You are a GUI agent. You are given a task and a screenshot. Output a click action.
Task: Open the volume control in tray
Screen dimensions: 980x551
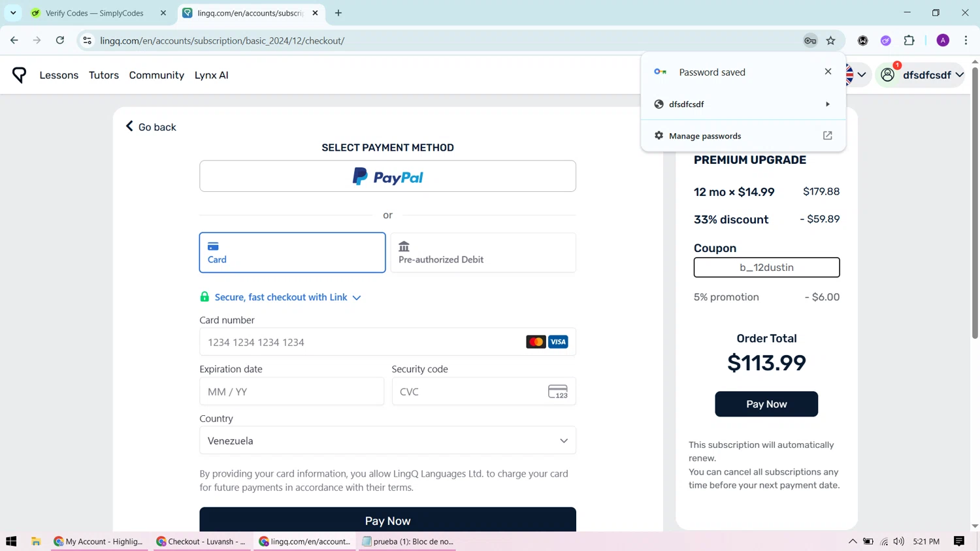point(899,541)
